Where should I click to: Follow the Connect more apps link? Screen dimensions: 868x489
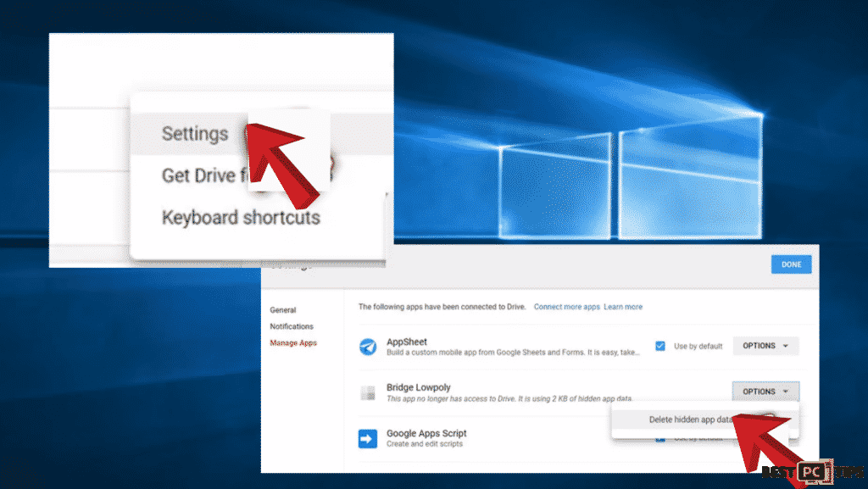coord(566,307)
